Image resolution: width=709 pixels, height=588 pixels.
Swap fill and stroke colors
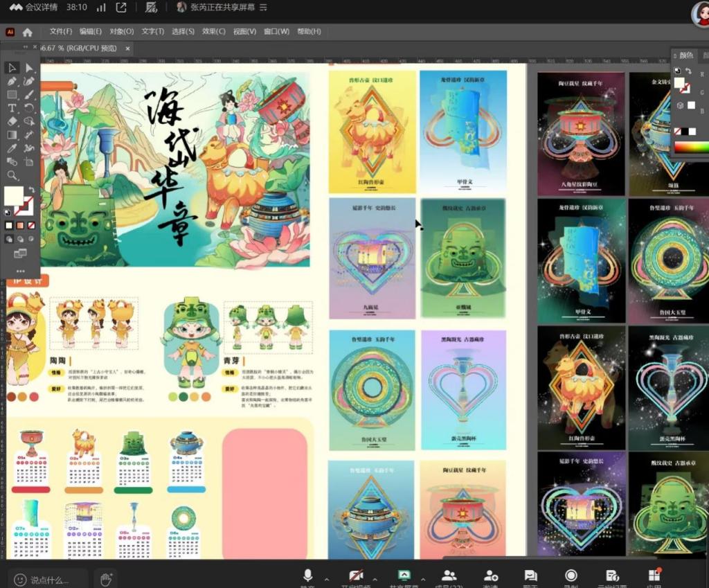tap(31, 189)
